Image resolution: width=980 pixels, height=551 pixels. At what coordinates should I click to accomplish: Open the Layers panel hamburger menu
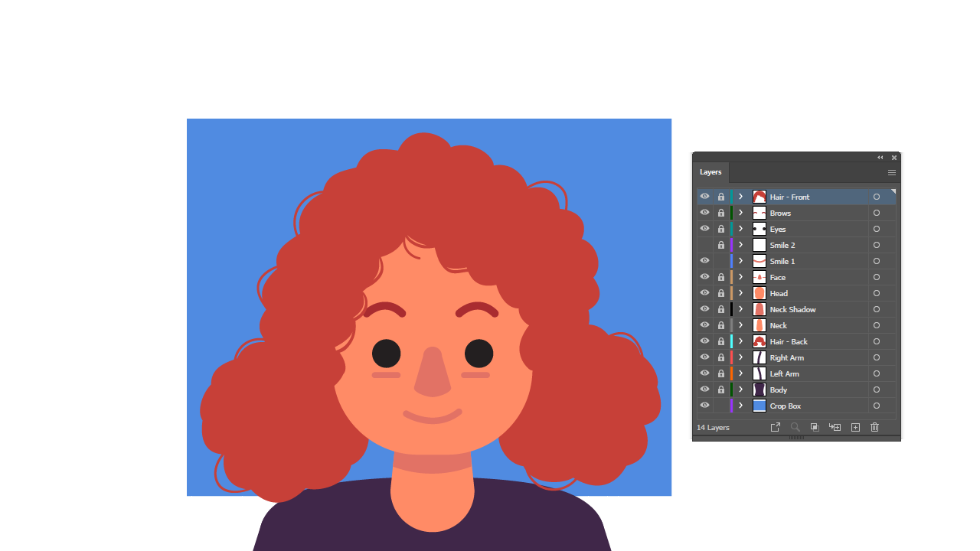click(891, 172)
